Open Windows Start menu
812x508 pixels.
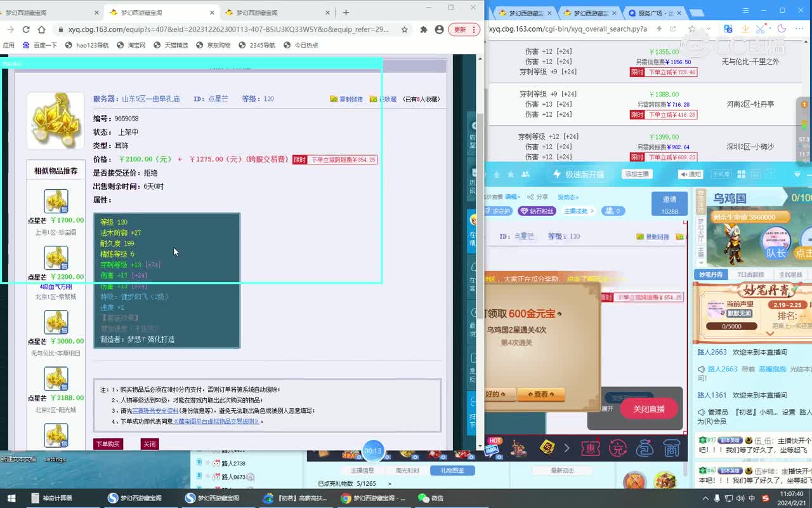(11, 498)
